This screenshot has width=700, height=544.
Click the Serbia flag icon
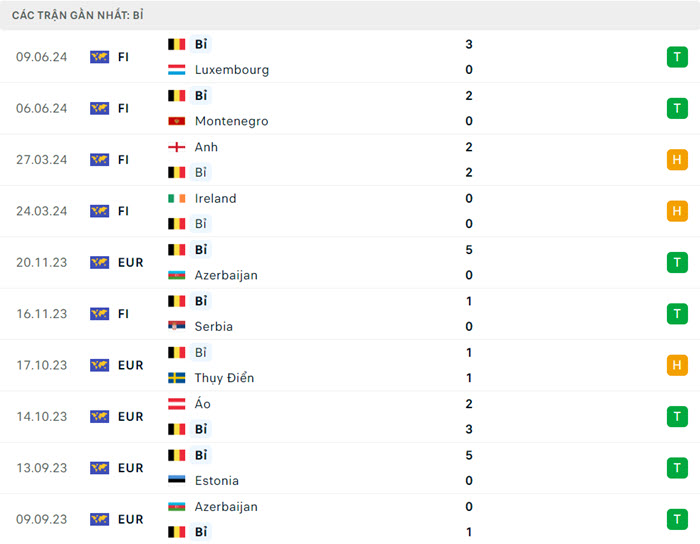177,326
